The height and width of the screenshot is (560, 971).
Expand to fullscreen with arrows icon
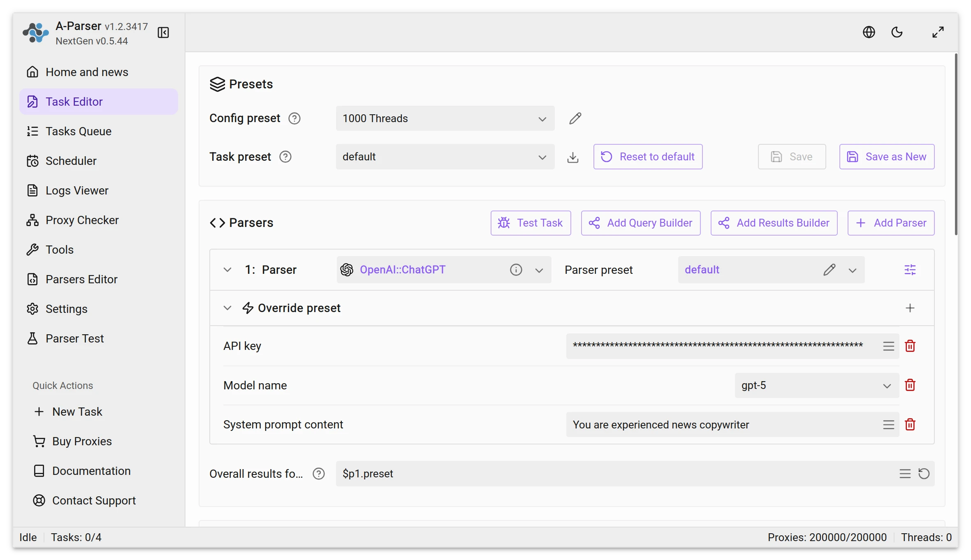[x=938, y=32]
